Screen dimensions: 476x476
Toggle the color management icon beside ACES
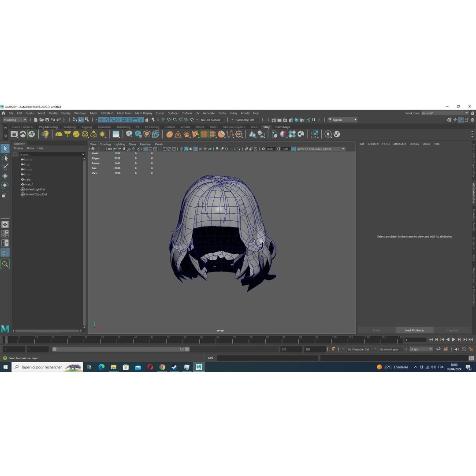pos(294,149)
